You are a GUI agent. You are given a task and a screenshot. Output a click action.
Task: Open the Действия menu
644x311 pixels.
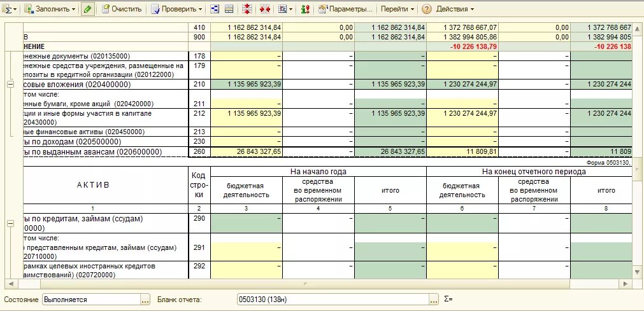(x=455, y=9)
